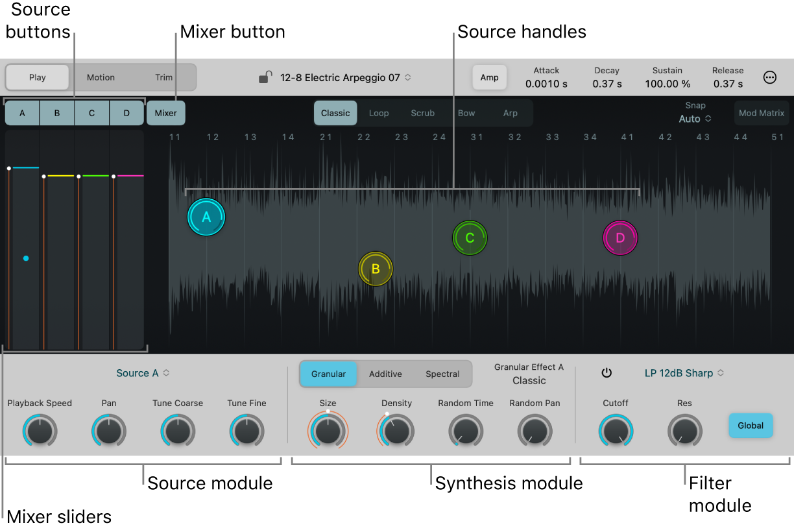
Task: Click the Cutoff knob
Action: 616,431
